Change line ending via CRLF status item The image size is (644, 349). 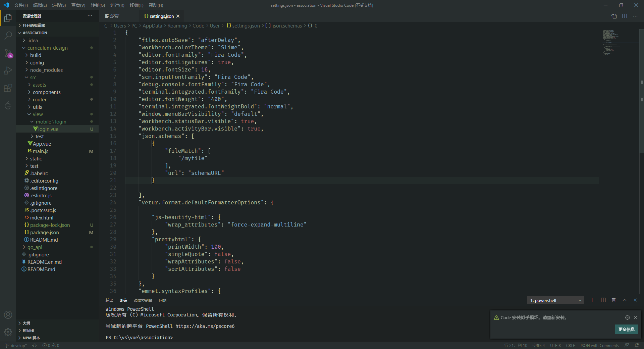pyautogui.click(x=571, y=345)
